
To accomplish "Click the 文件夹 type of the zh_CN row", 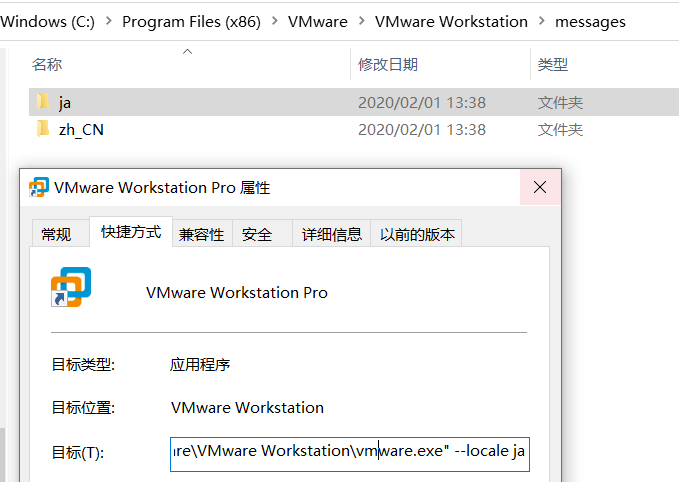I will (560, 129).
